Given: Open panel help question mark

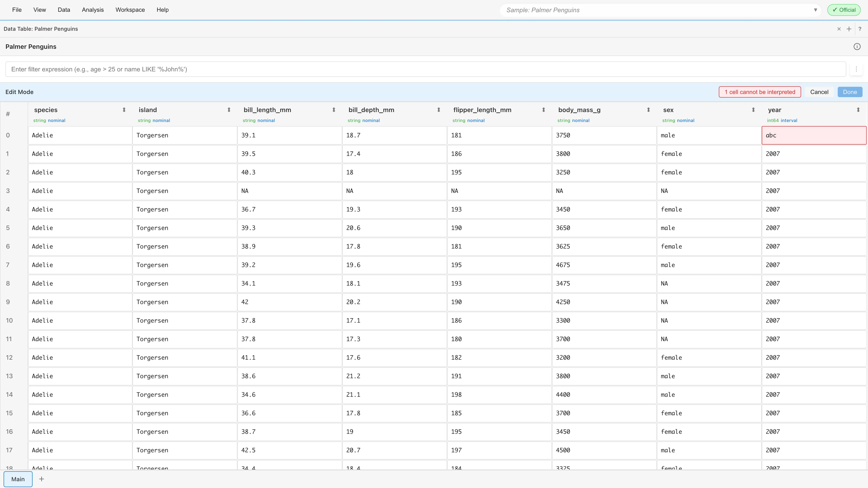Looking at the screenshot, I should point(860,29).
